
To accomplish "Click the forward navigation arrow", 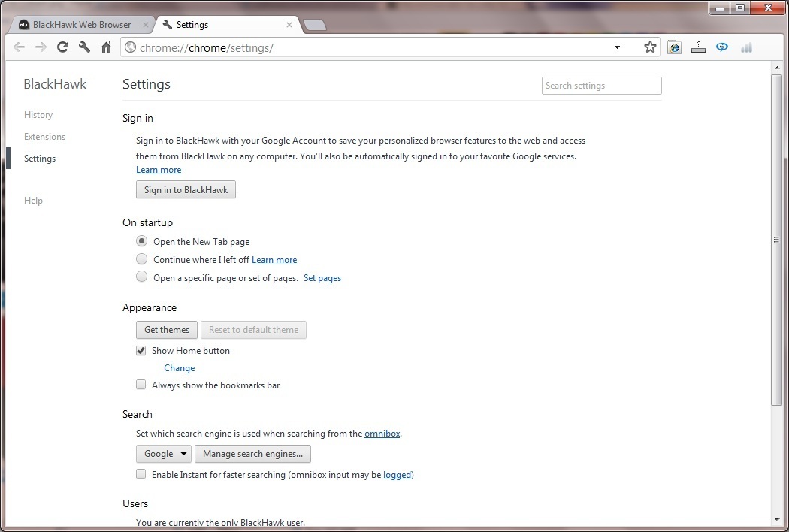I will (x=41, y=47).
